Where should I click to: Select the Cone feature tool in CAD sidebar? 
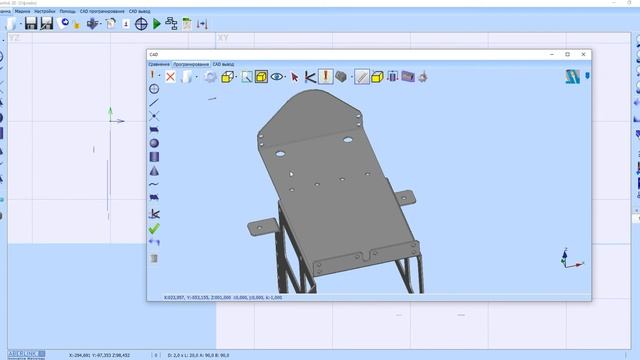pyautogui.click(x=154, y=171)
